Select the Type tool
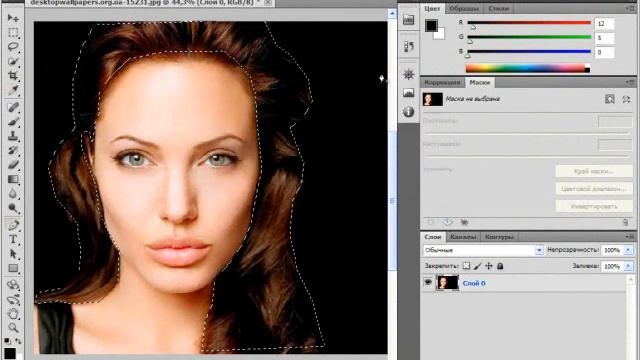Image resolution: width=640 pixels, height=360 pixels. (13, 240)
